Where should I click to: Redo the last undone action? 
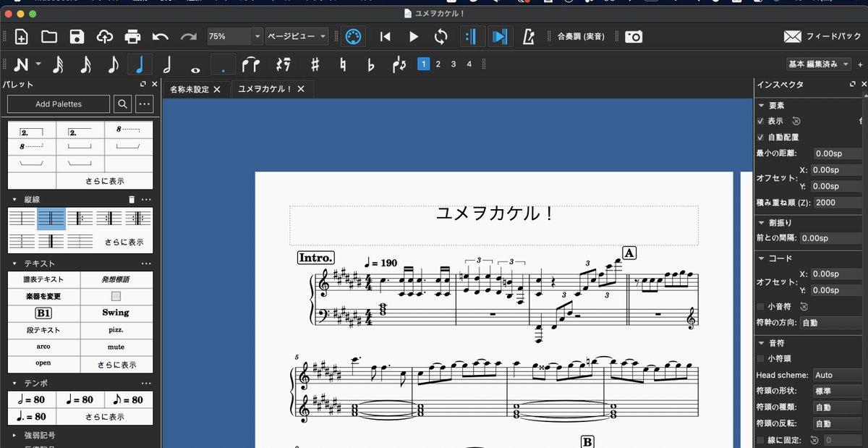(x=188, y=37)
